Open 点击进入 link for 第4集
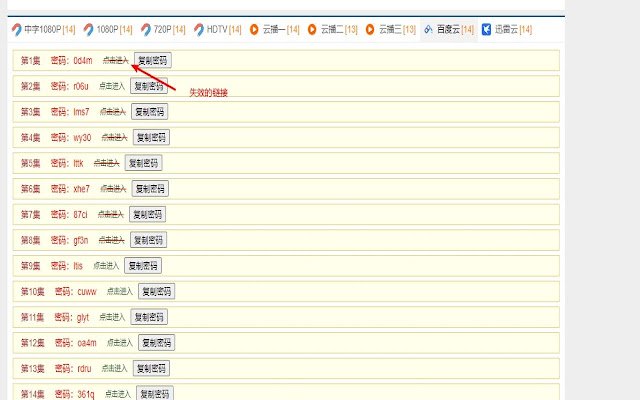 point(114,138)
